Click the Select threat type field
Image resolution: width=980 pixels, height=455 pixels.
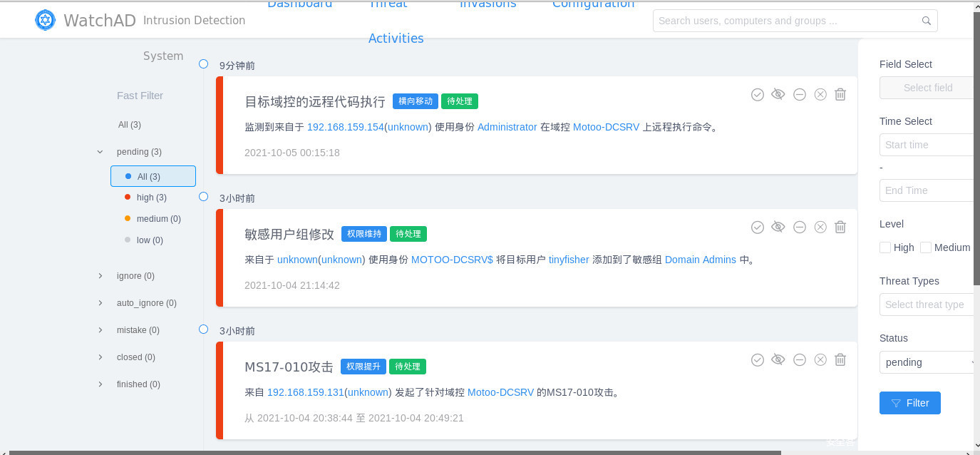[x=927, y=305]
